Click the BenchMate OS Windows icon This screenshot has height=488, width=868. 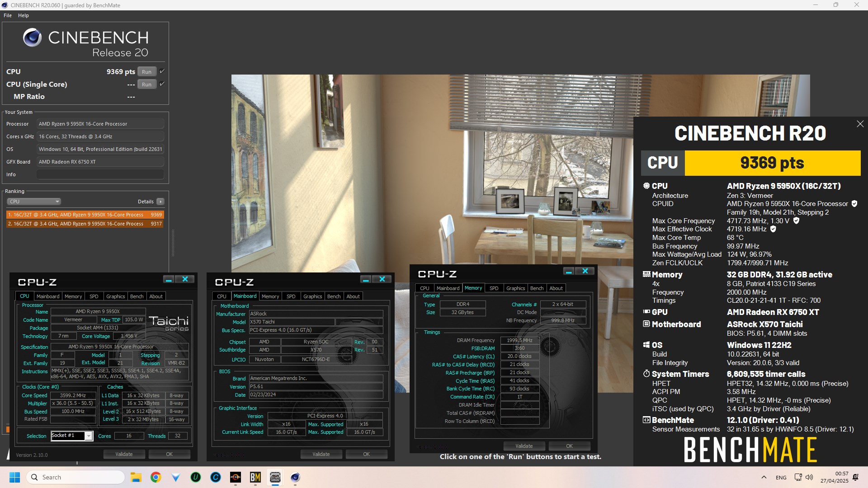646,345
